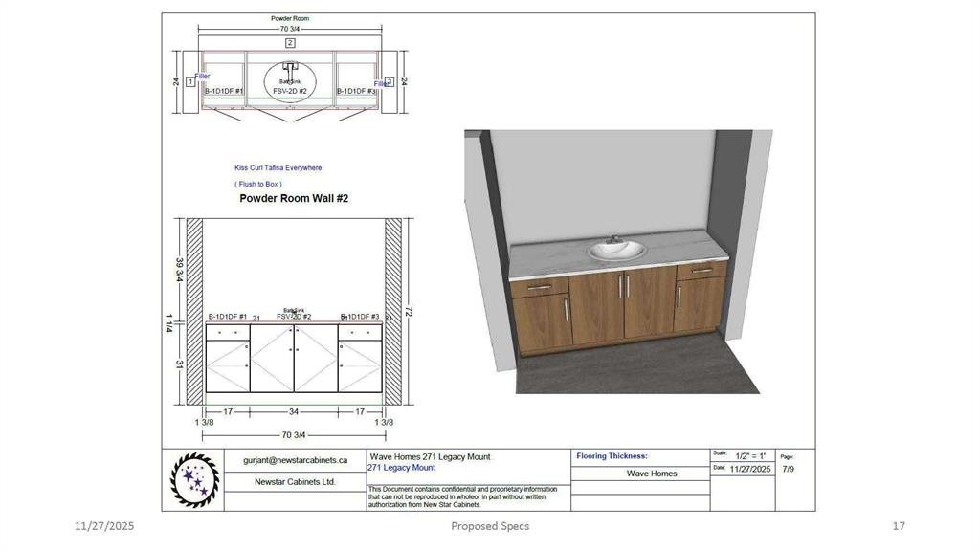Click the oval bath sink in plan view
The image size is (980, 551).
[291, 82]
